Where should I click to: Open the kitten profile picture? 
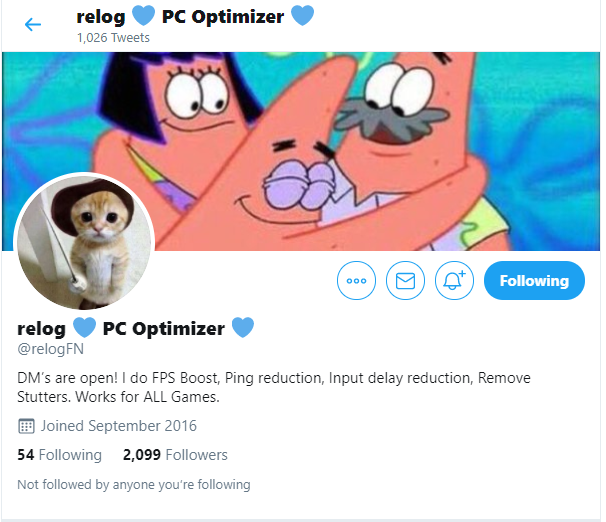click(x=84, y=243)
